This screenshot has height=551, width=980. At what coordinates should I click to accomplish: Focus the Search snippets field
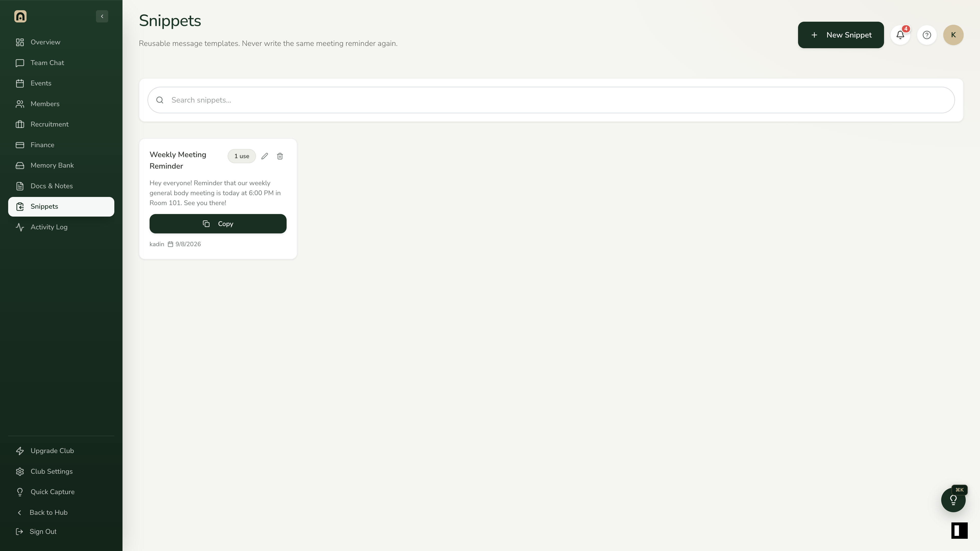[551, 100]
